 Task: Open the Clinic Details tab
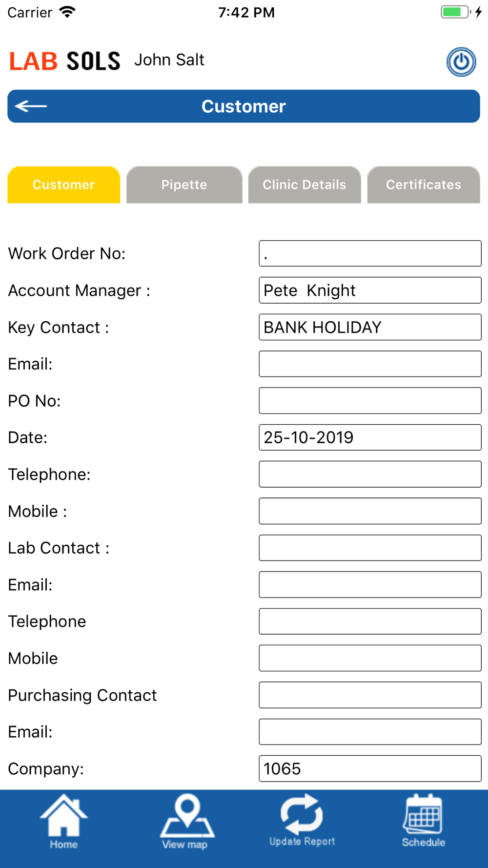(x=305, y=185)
